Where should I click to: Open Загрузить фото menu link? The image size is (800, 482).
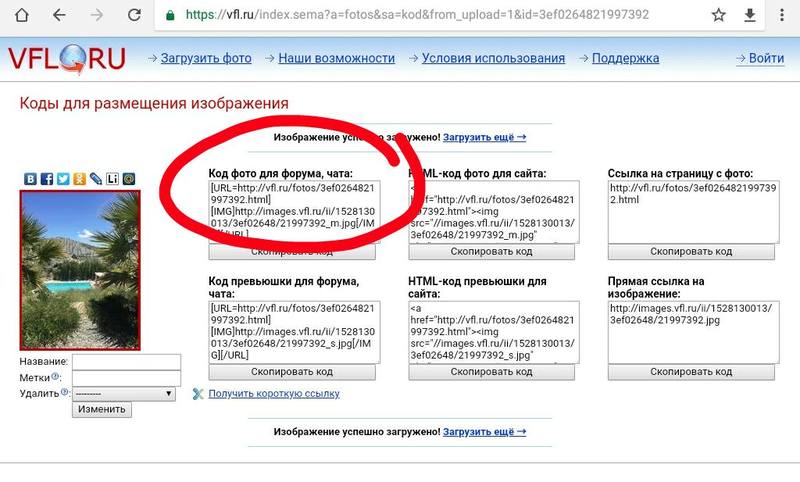[208, 59]
